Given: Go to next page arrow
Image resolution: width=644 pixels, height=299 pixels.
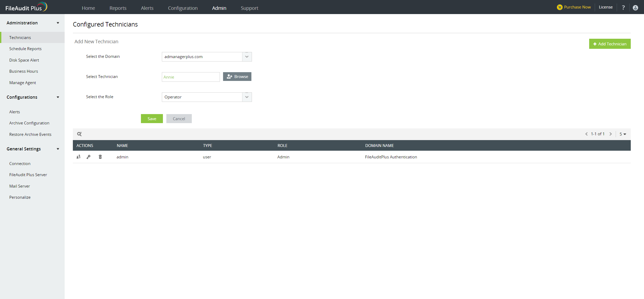Looking at the screenshot, I should point(611,134).
